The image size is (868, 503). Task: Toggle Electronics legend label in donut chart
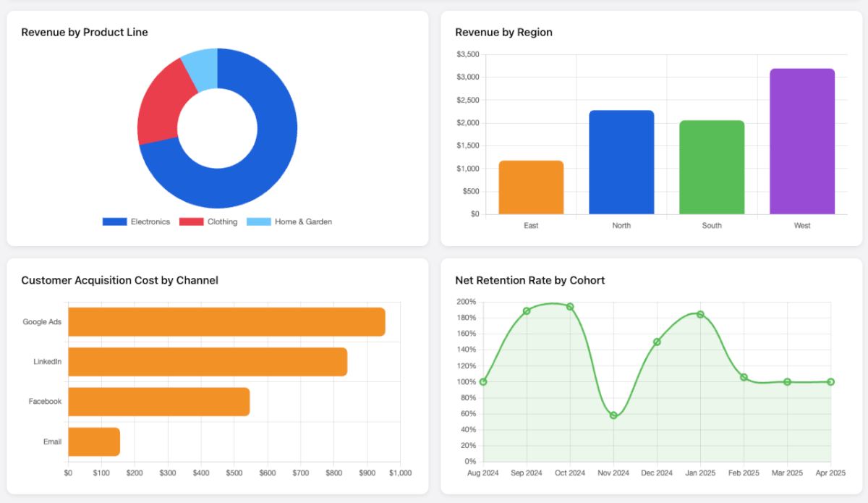(x=150, y=221)
